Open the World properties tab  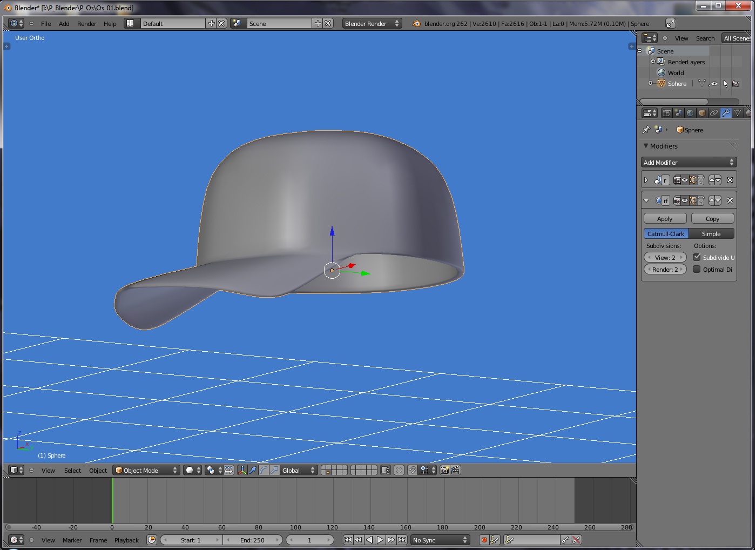coord(690,113)
